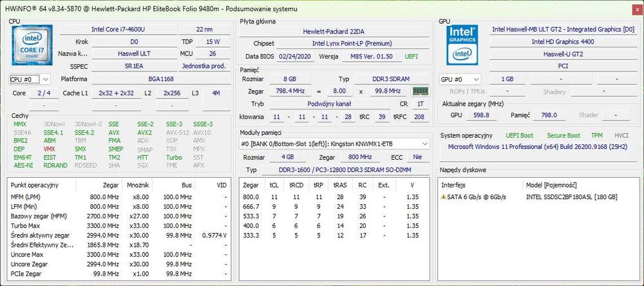Click the Podwójny kanał mode field
This screenshot has width=644, height=286.
pos(329,104)
